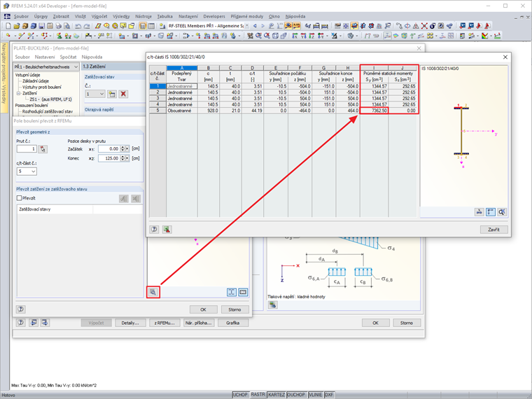The height and width of the screenshot is (399, 532).
Task: Click the cross-section info magnifier icon in dialog
Action: coord(153,292)
